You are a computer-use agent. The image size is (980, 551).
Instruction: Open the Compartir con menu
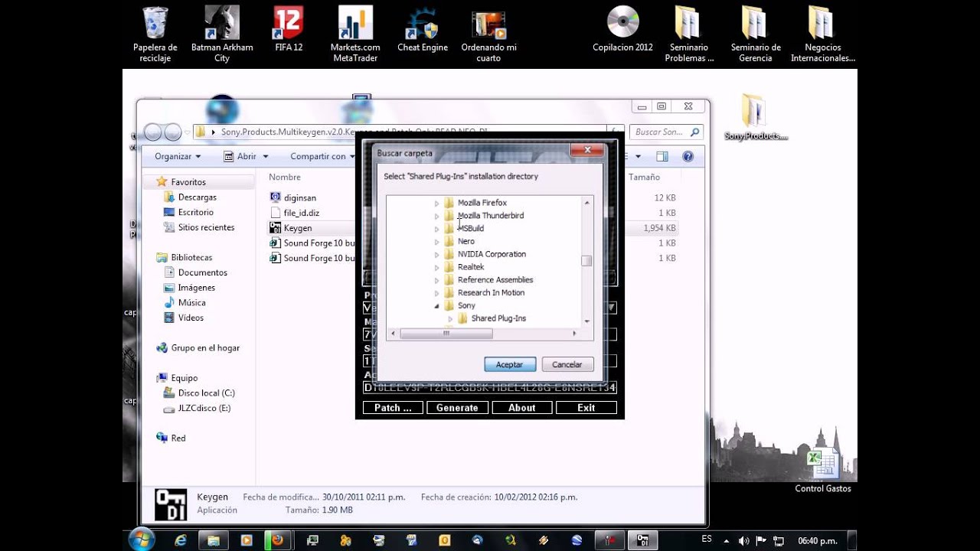[x=322, y=156]
